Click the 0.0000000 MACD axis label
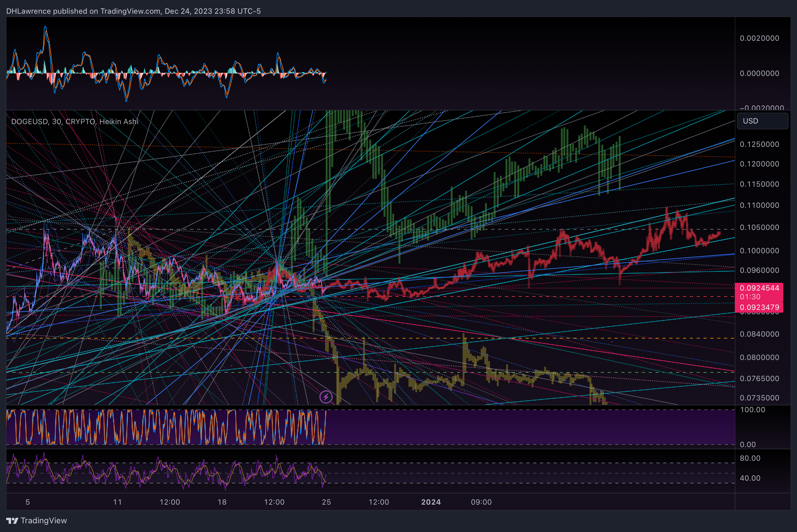This screenshot has width=797, height=532. (759, 74)
